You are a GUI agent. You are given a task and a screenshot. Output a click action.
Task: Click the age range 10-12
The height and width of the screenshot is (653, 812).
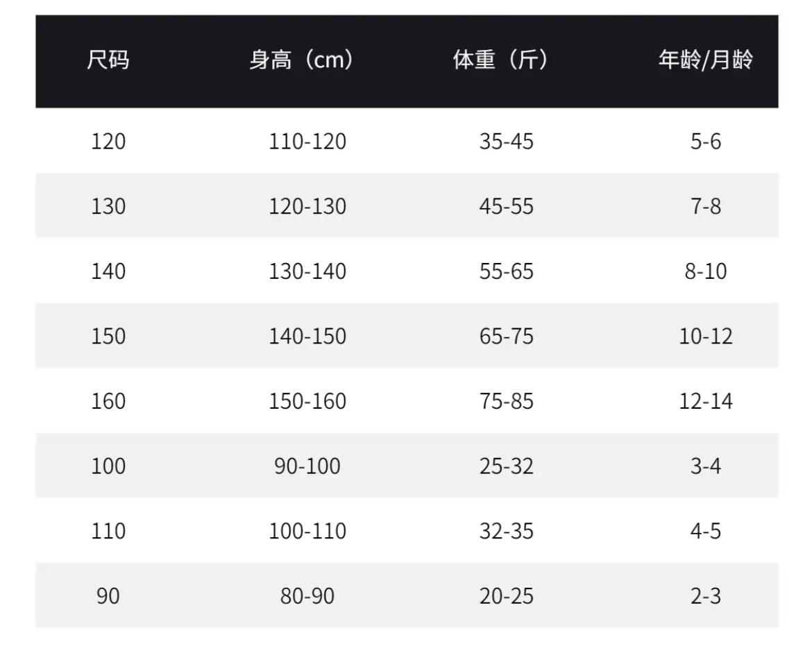point(705,336)
